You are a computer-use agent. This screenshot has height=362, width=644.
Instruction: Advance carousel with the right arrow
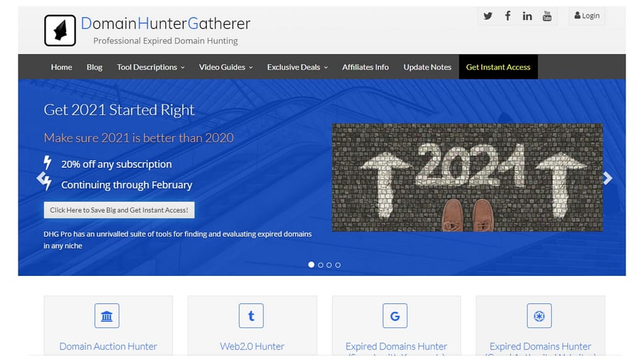[x=607, y=178]
